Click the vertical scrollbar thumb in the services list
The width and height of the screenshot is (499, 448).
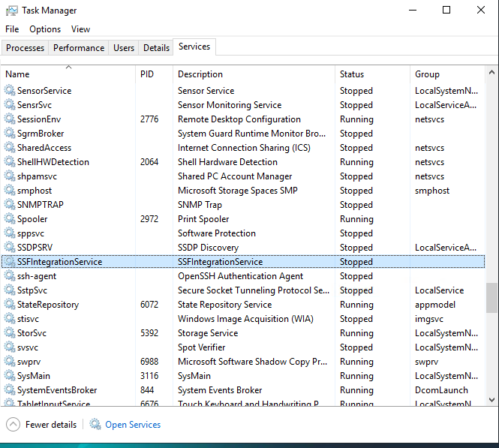click(491, 297)
